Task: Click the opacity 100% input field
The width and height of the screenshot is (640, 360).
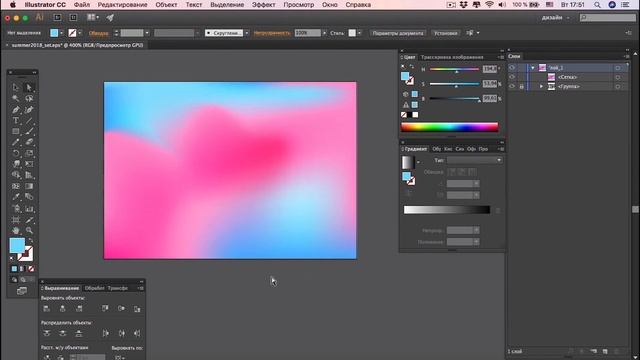Action: (x=308, y=33)
